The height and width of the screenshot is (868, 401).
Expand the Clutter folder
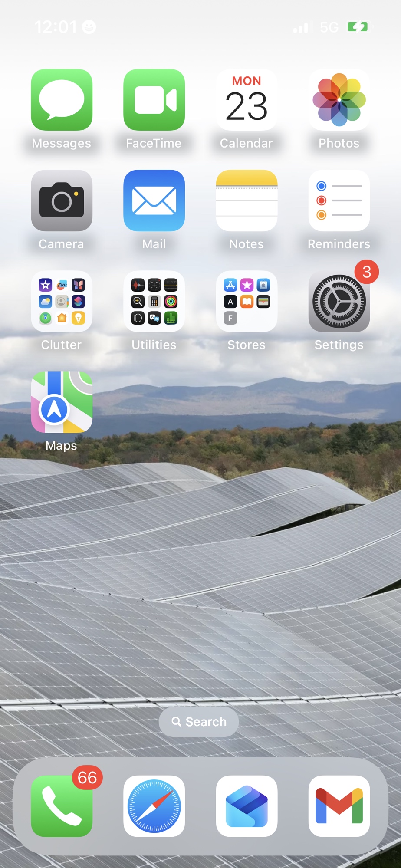click(x=62, y=302)
